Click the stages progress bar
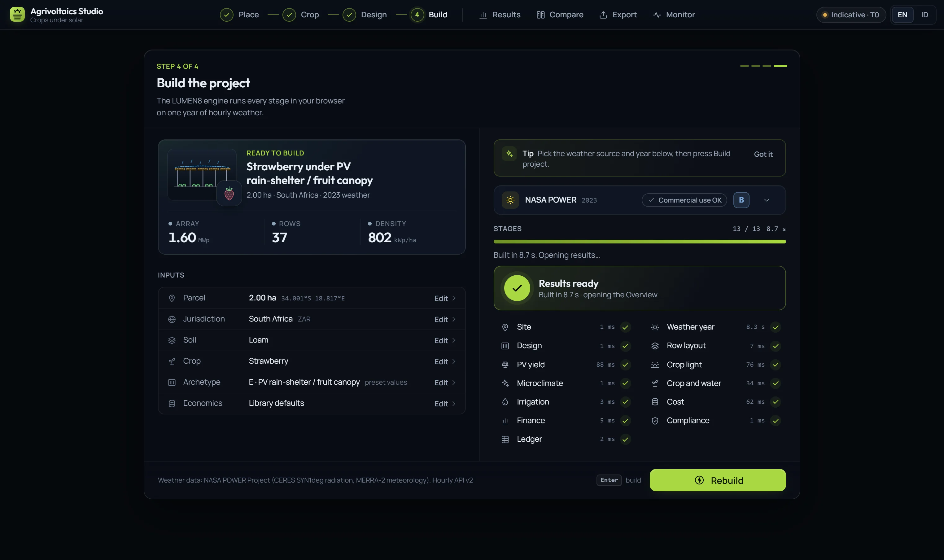The image size is (944, 560). pyautogui.click(x=640, y=242)
